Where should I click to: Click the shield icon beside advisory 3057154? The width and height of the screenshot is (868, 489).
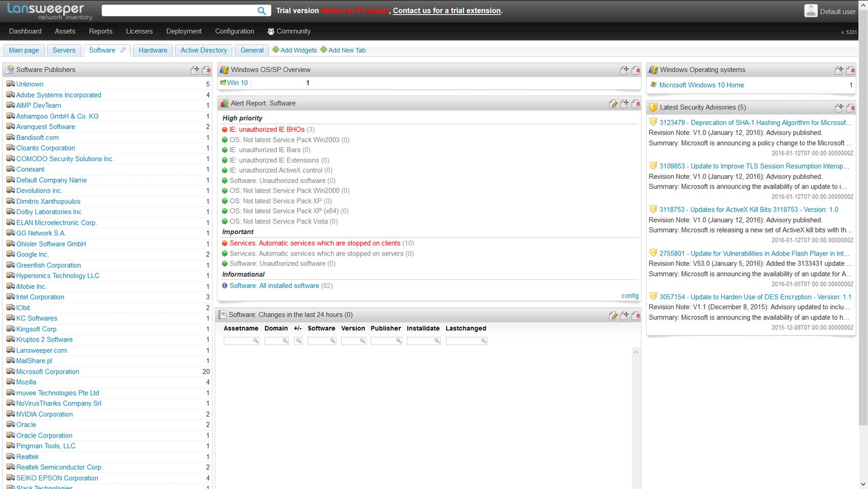pos(653,296)
